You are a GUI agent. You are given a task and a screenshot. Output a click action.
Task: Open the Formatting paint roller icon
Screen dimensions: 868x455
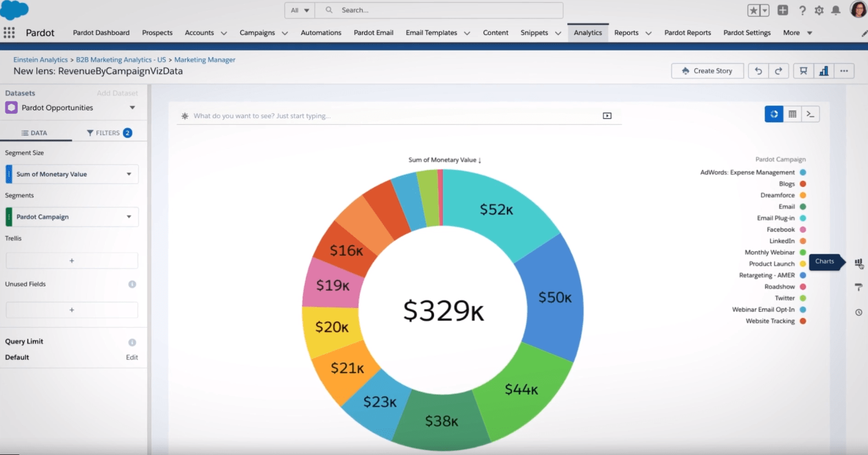(x=859, y=287)
